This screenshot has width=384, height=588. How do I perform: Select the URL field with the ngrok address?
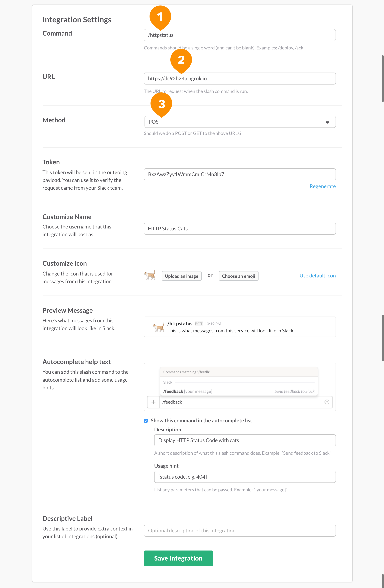239,78
